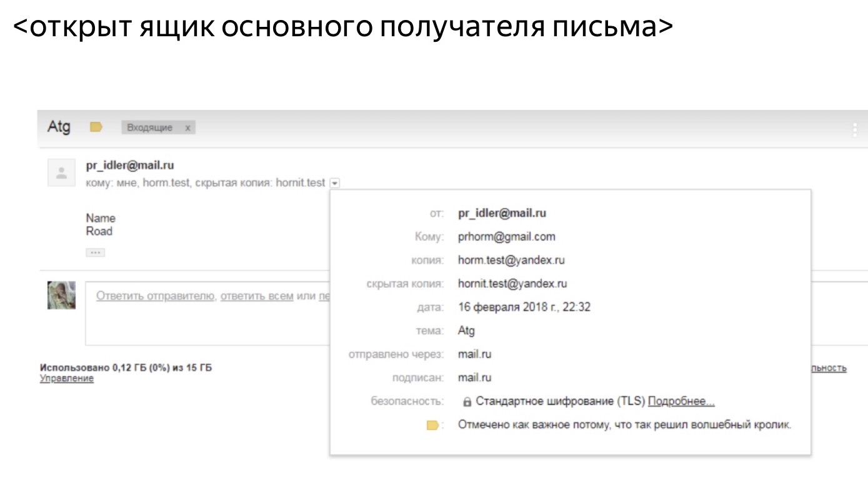Select the hornit.test@yandex.ru hidden copy address
Viewport: 868px width, 480px height.
(x=512, y=284)
